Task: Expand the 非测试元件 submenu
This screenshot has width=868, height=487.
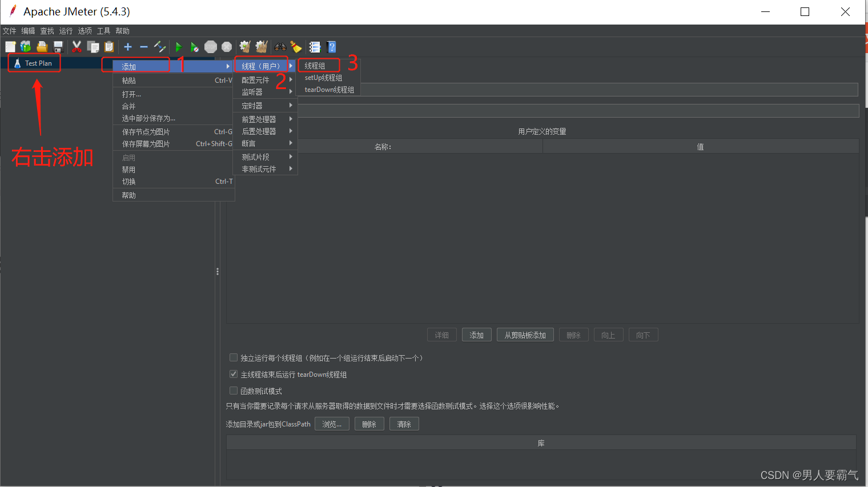Action: [265, 169]
